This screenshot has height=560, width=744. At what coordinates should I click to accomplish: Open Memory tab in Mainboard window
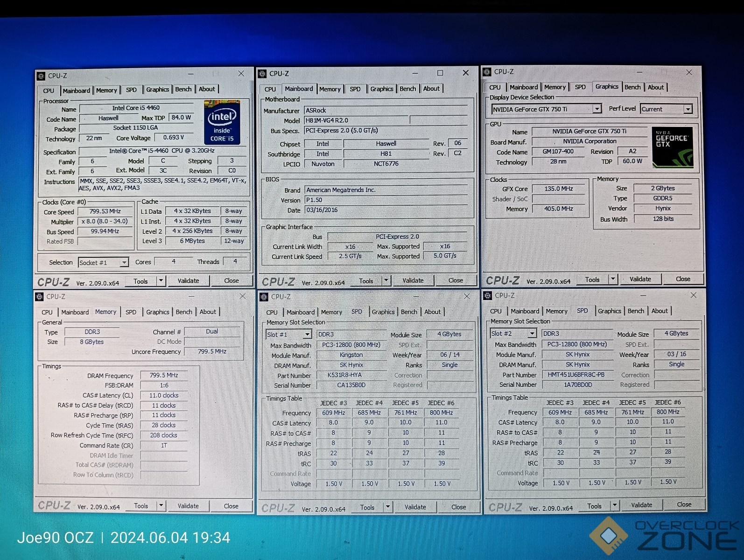[x=330, y=89]
